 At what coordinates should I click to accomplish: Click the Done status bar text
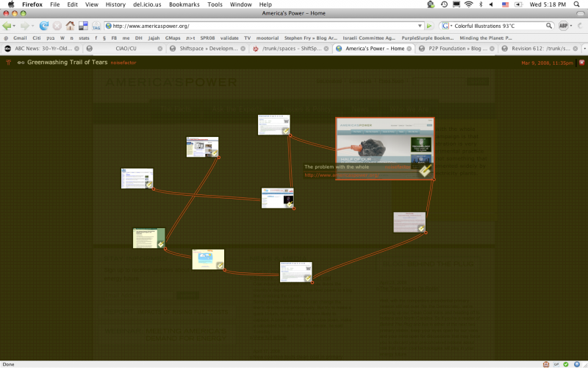[x=8, y=364]
